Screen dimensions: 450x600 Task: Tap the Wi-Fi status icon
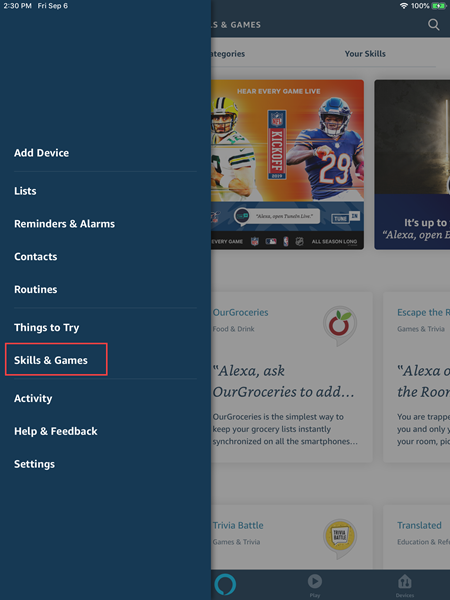tap(404, 6)
